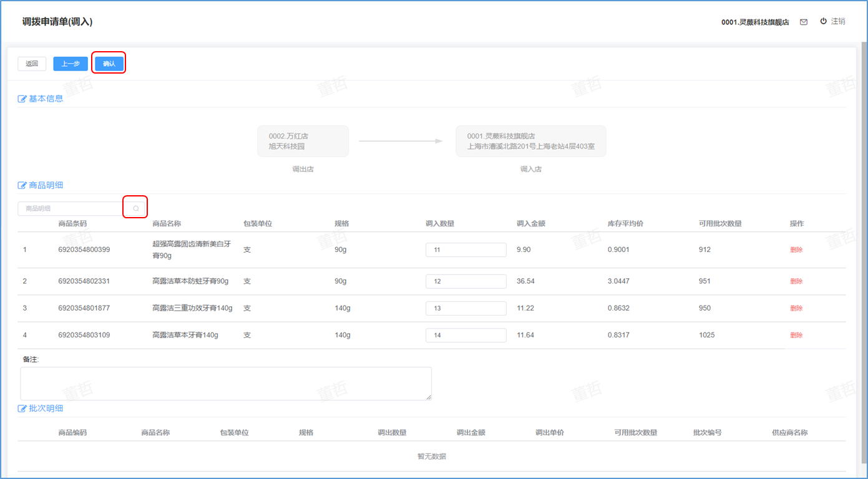Screen dimensions: 868x479
Task: Remove row 4 高露洁草本牙膏140g
Action: point(796,335)
